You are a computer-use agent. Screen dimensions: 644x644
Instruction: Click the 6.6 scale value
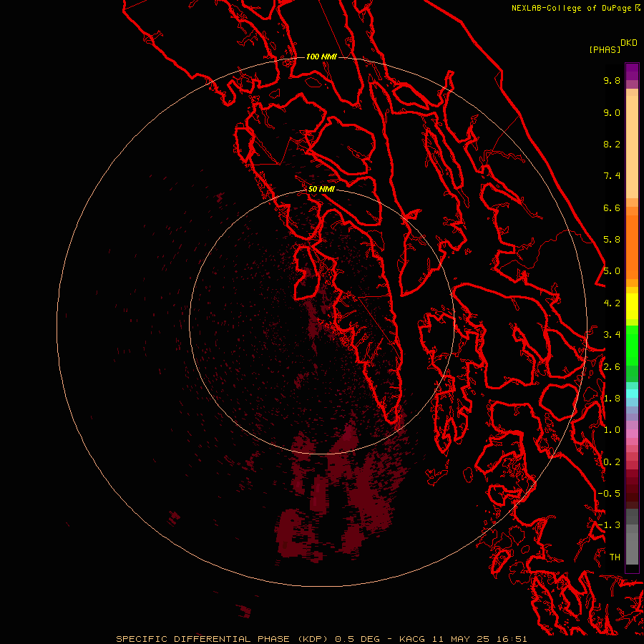tap(612, 208)
